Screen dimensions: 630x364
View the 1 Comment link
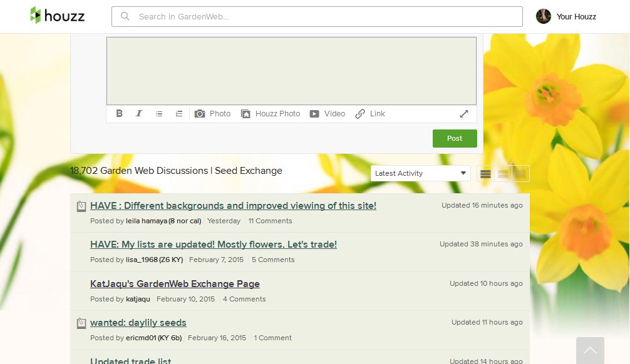click(273, 338)
